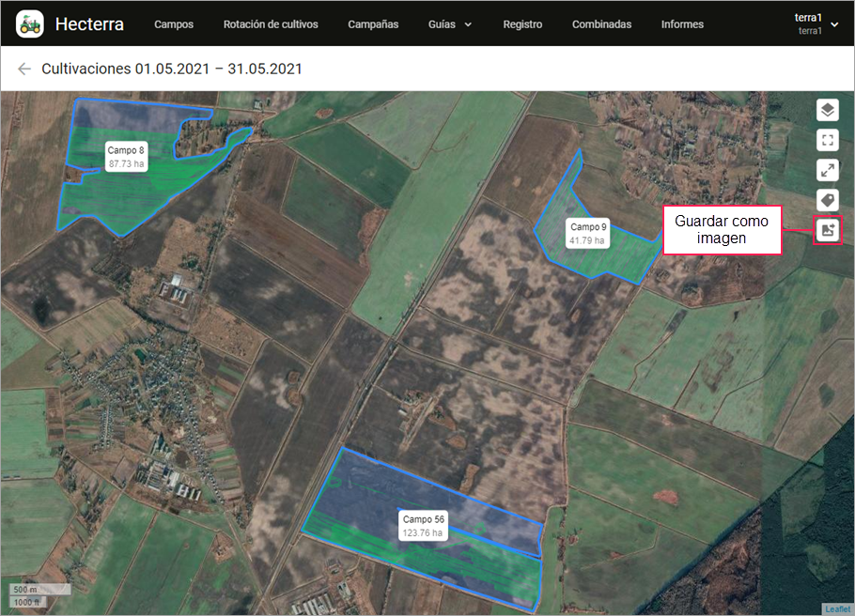The height and width of the screenshot is (616, 855).
Task: Click the 87.73 ha area value
Action: point(126,164)
